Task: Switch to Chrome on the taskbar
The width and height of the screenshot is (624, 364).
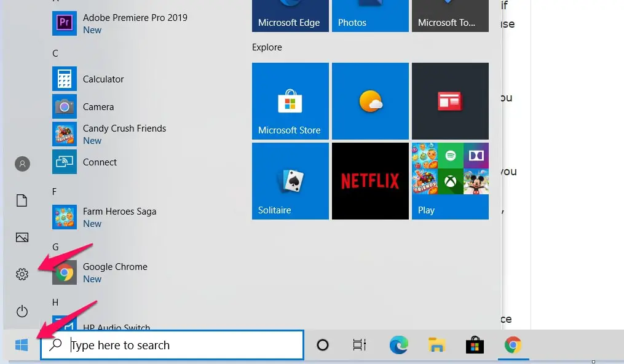Action: coord(513,345)
